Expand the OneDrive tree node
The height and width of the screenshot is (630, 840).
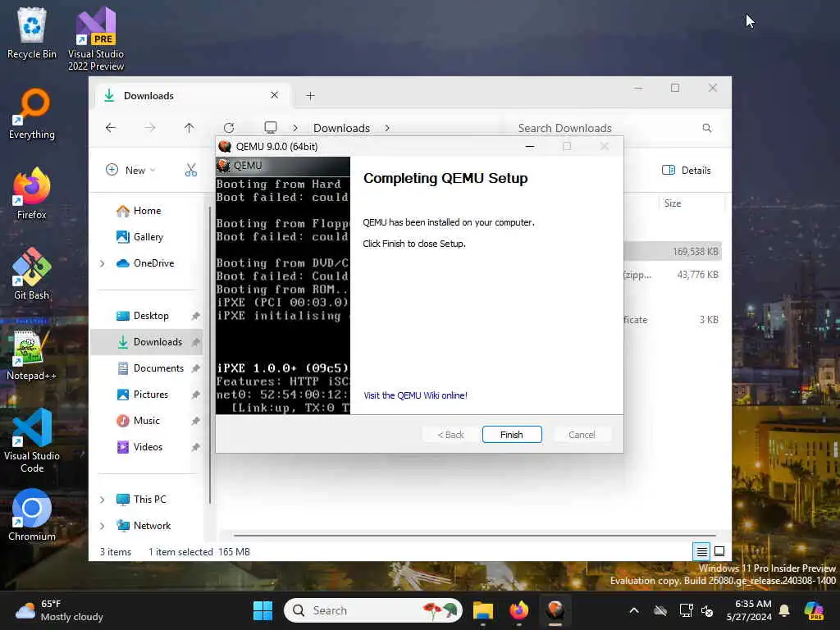102,263
